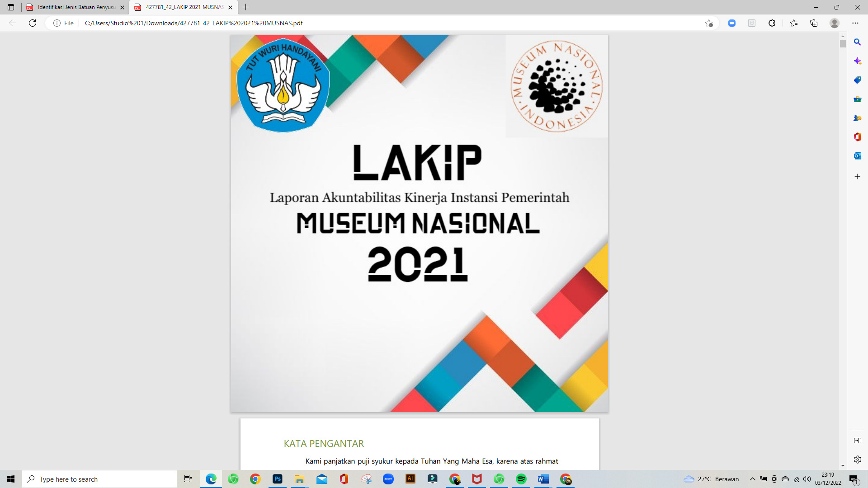
Task: Open Mail app from taskbar
Action: tap(322, 479)
